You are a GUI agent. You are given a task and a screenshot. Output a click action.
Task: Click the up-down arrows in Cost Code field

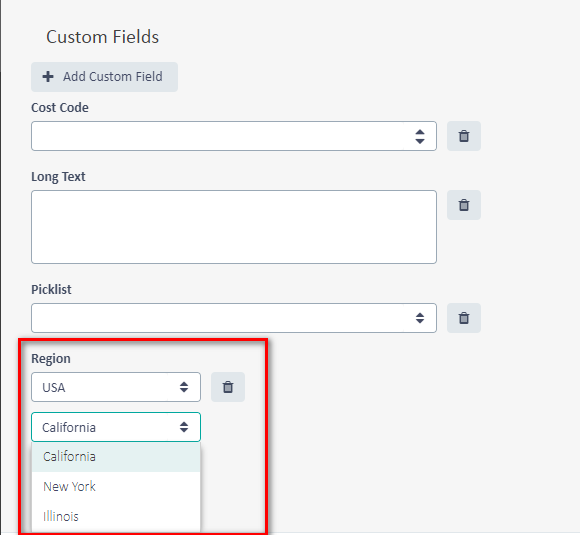(x=419, y=136)
